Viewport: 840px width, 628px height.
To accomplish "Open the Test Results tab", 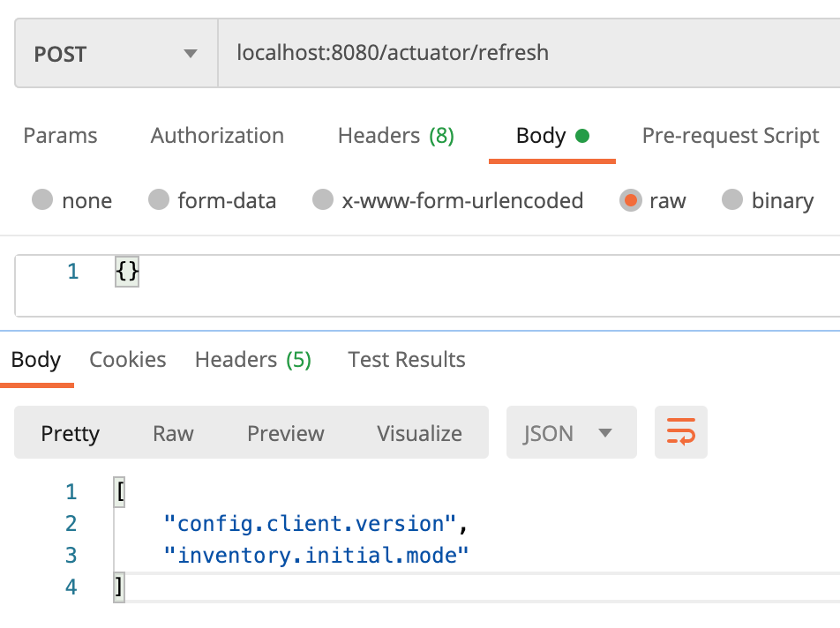I will 406,359.
